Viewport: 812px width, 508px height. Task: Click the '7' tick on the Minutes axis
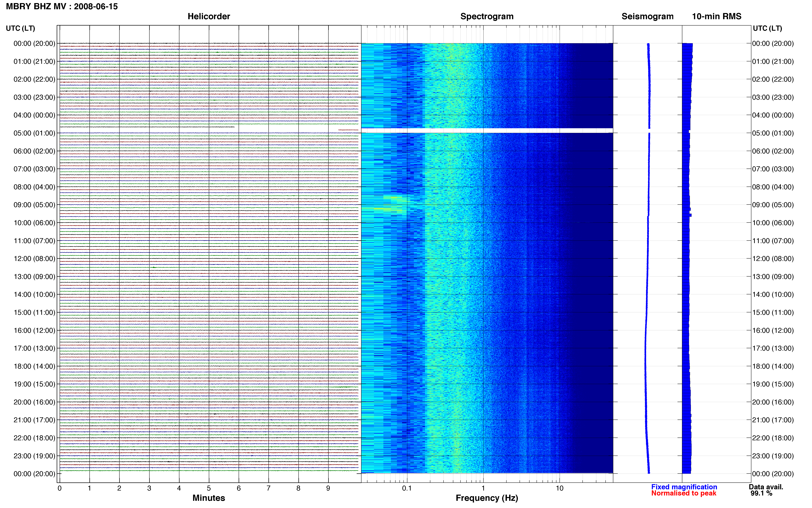[269, 488]
